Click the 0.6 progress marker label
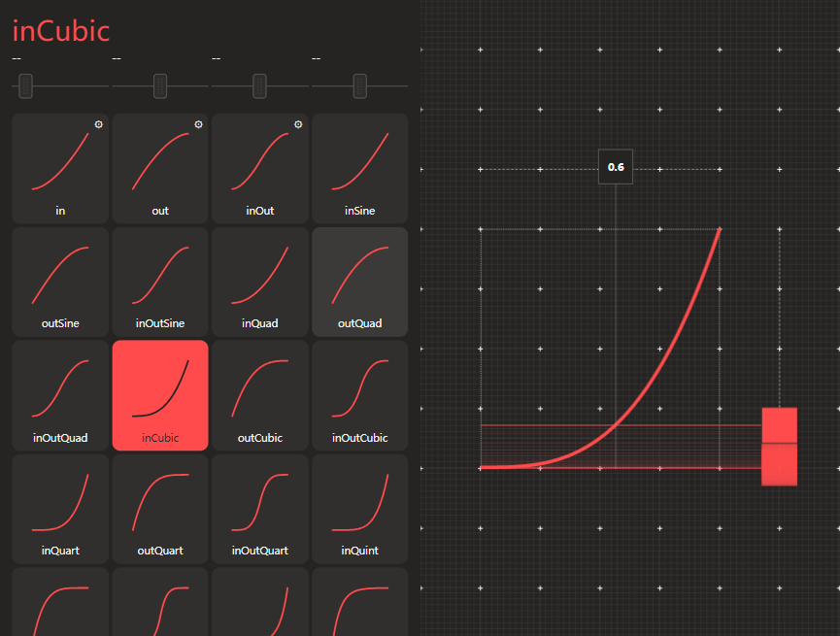The width and height of the screenshot is (840, 636). coord(616,167)
